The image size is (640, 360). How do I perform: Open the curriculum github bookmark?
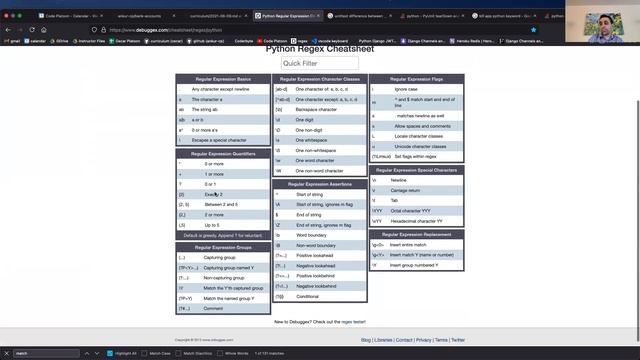coord(164,41)
